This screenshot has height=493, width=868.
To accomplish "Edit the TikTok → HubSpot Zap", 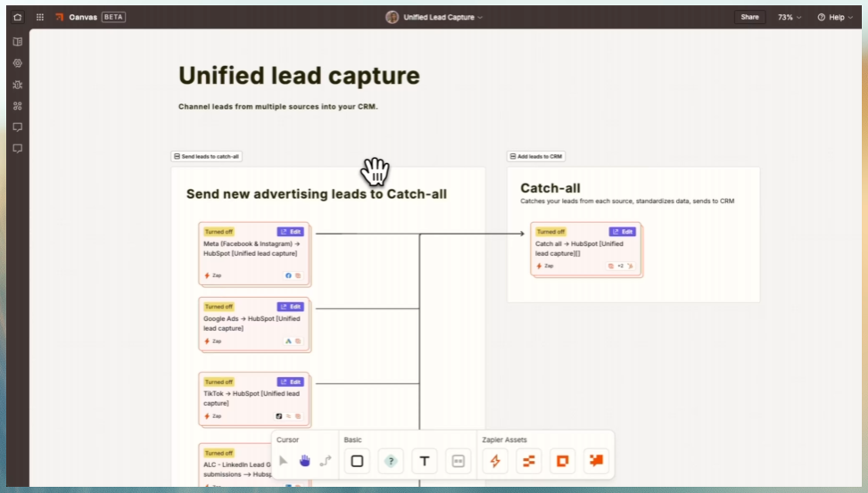I will [291, 382].
